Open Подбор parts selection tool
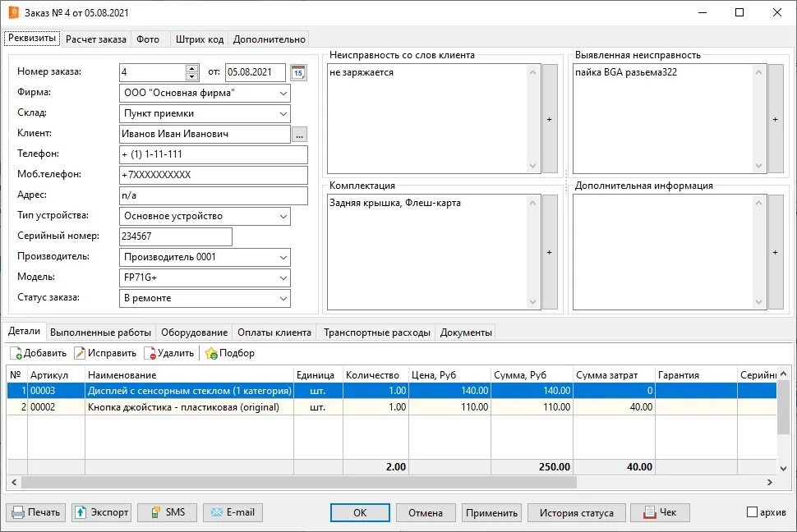This screenshot has width=797, height=532. pos(230,353)
